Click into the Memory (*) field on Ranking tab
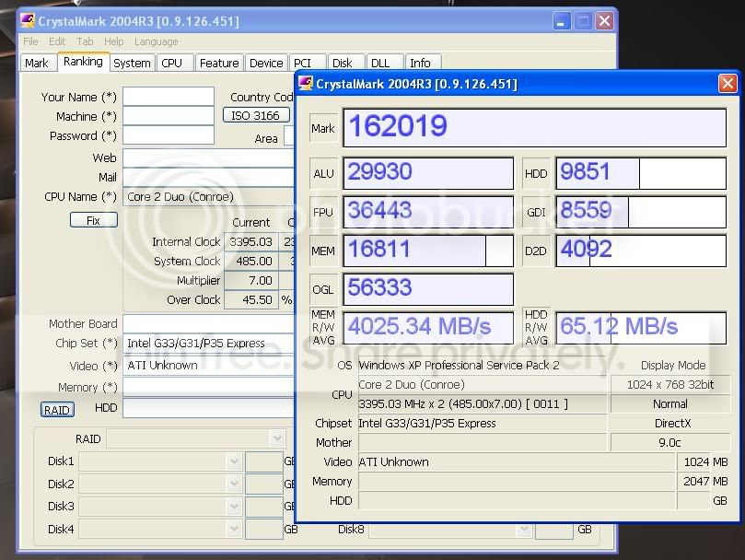 (208, 387)
